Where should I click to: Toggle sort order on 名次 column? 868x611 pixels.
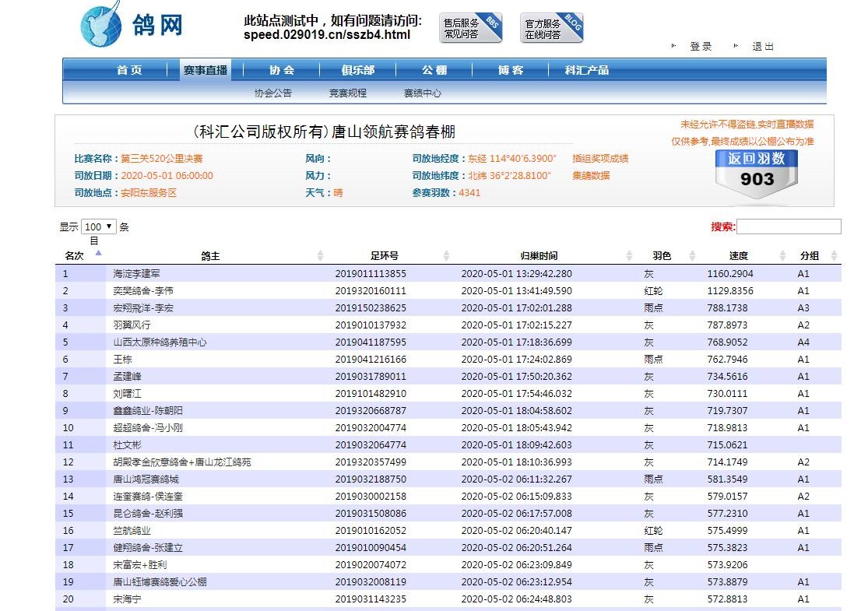point(98,253)
